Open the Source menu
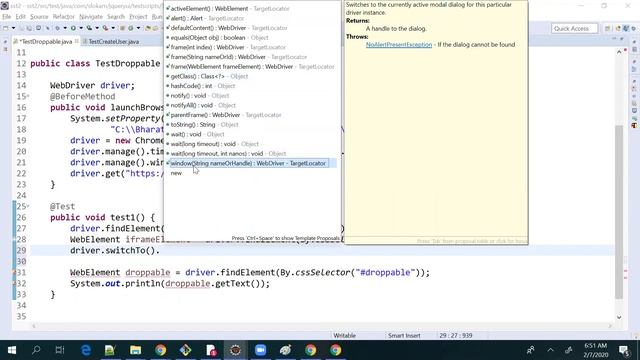 point(39,17)
